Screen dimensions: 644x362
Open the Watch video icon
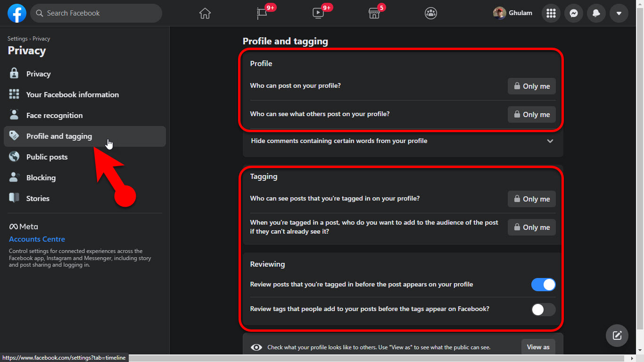point(318,13)
